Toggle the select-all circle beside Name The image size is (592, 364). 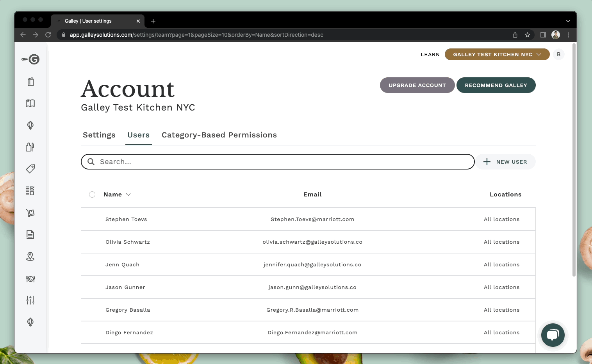tap(92, 194)
